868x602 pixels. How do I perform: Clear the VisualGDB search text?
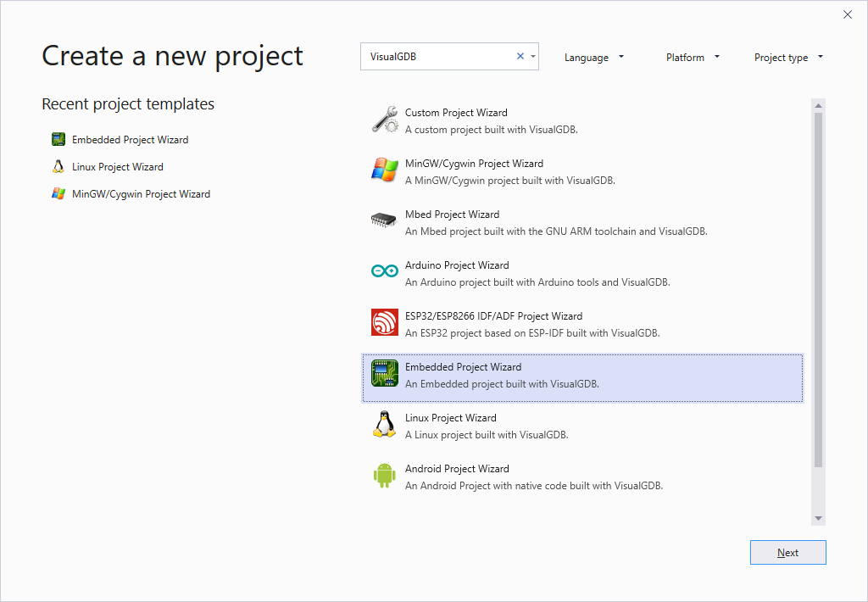(x=520, y=56)
